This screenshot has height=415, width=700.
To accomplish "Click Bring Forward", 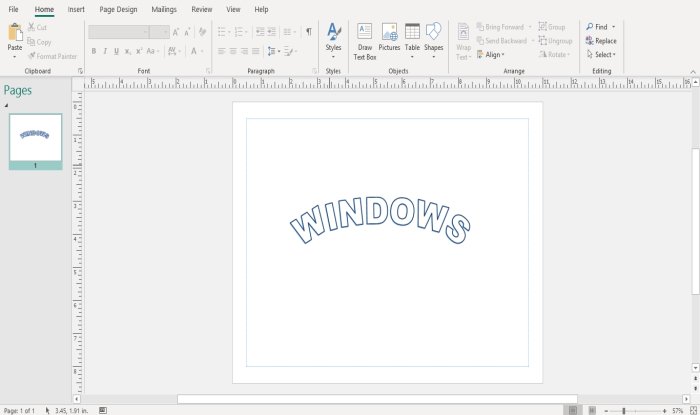I will (500, 27).
